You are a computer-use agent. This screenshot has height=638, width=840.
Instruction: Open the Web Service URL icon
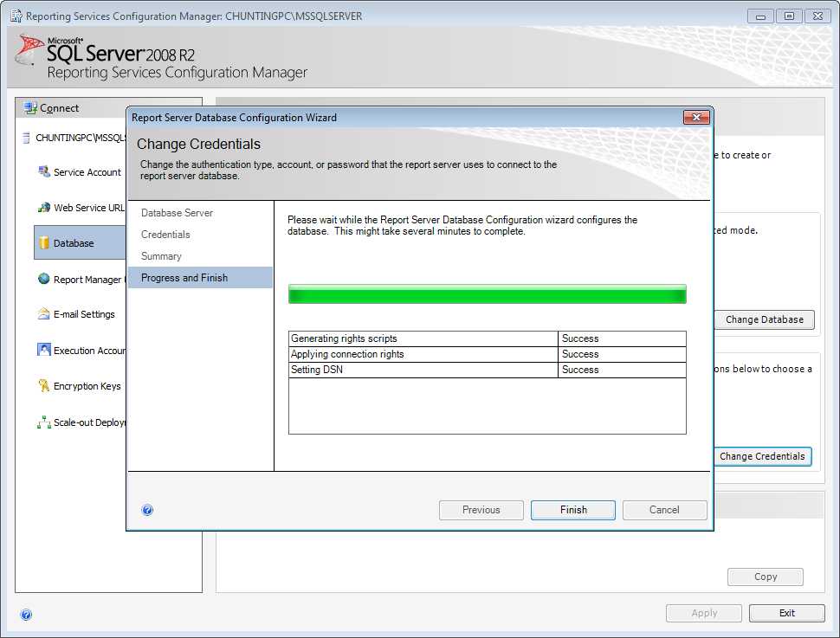pos(44,208)
